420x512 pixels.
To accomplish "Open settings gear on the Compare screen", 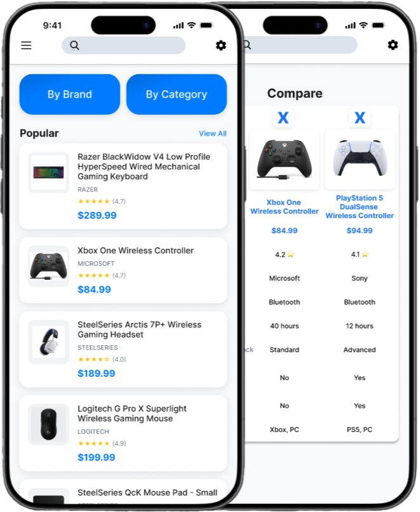I will 393,45.
